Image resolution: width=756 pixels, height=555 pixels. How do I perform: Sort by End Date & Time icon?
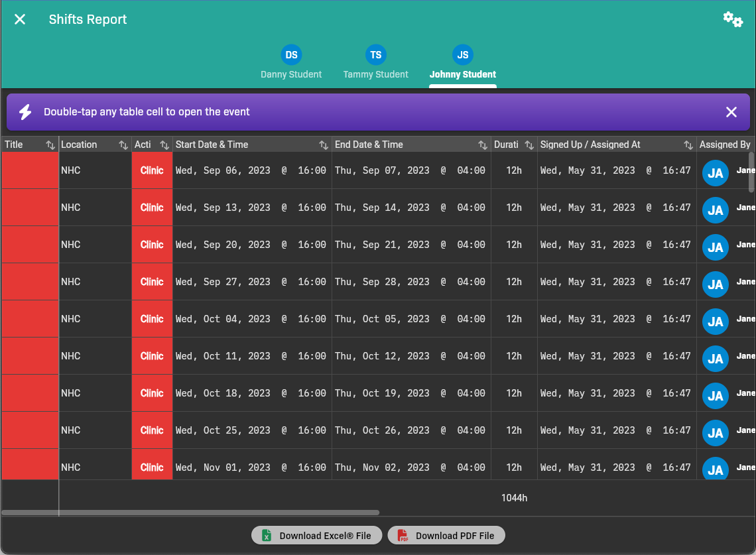(483, 145)
